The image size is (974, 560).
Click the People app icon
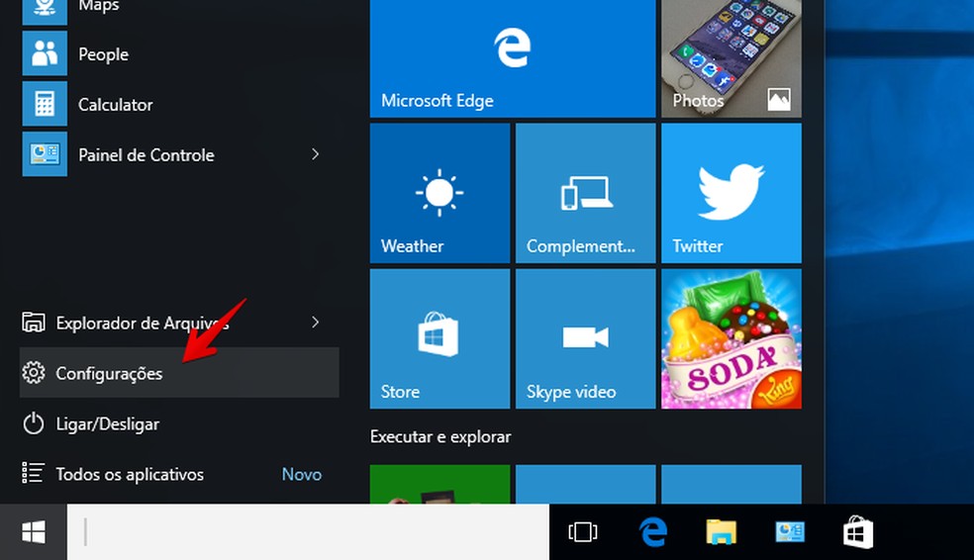pyautogui.click(x=45, y=53)
